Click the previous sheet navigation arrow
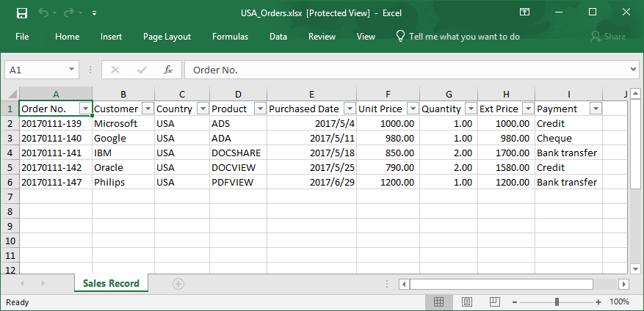Viewport: 644px width, 311px height. pyautogui.click(x=22, y=284)
